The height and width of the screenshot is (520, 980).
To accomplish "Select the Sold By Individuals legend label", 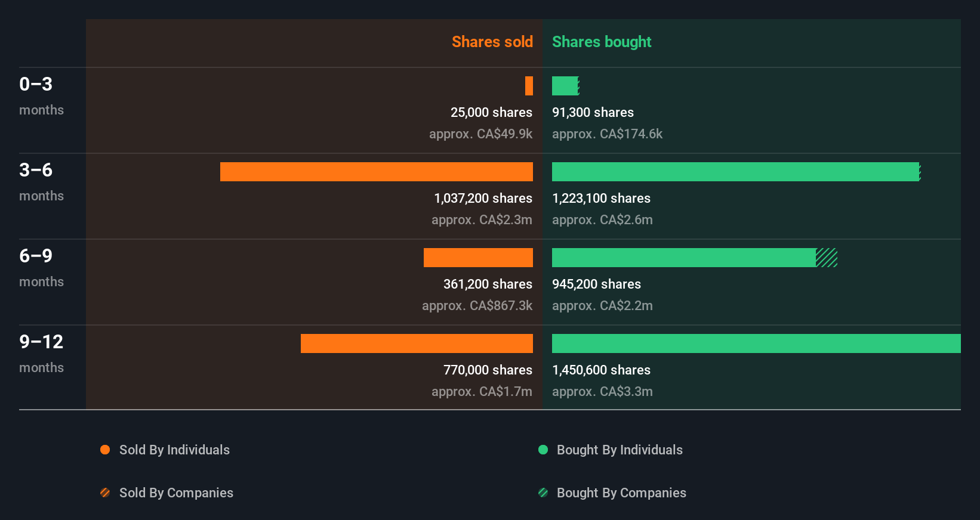I will coord(174,450).
